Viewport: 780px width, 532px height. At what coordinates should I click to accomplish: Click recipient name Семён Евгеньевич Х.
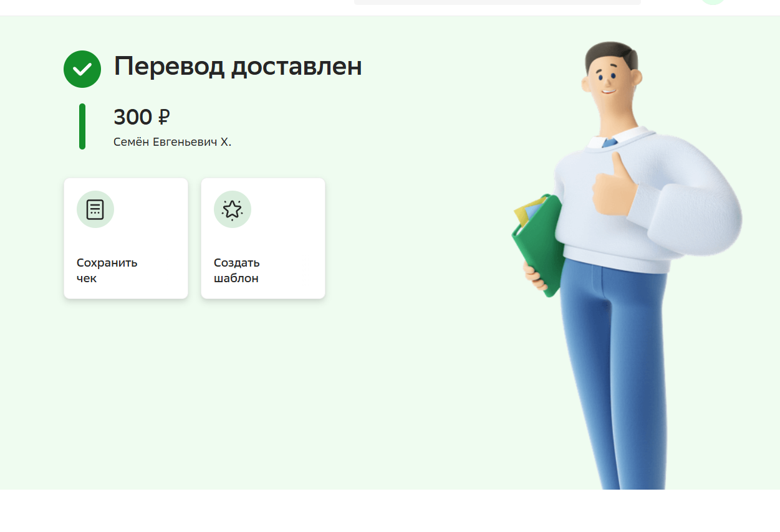pyautogui.click(x=172, y=142)
